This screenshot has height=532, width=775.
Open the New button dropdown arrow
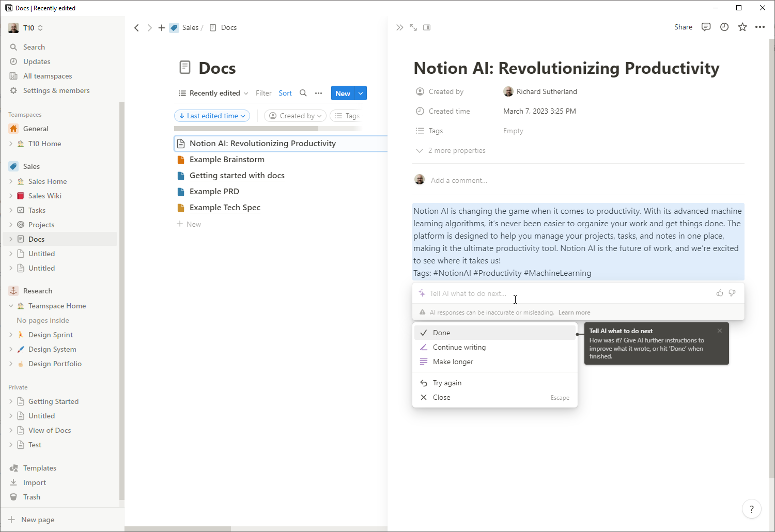(361, 93)
